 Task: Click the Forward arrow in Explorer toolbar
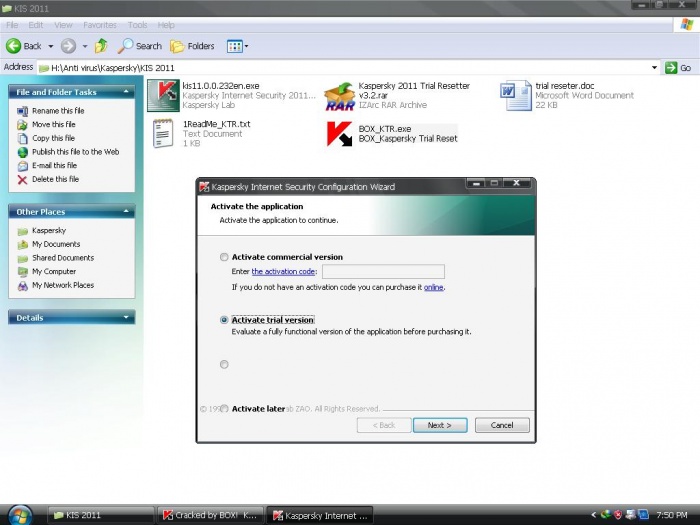(68, 46)
